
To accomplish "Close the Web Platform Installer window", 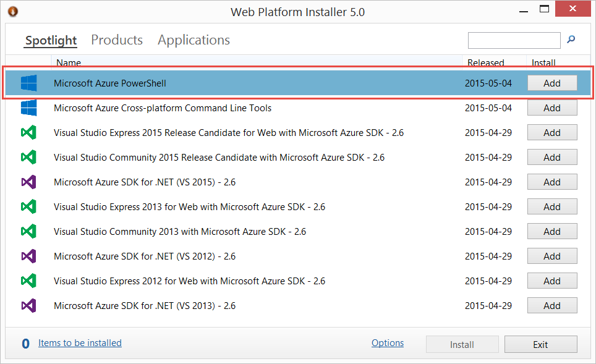I will pyautogui.click(x=573, y=9).
